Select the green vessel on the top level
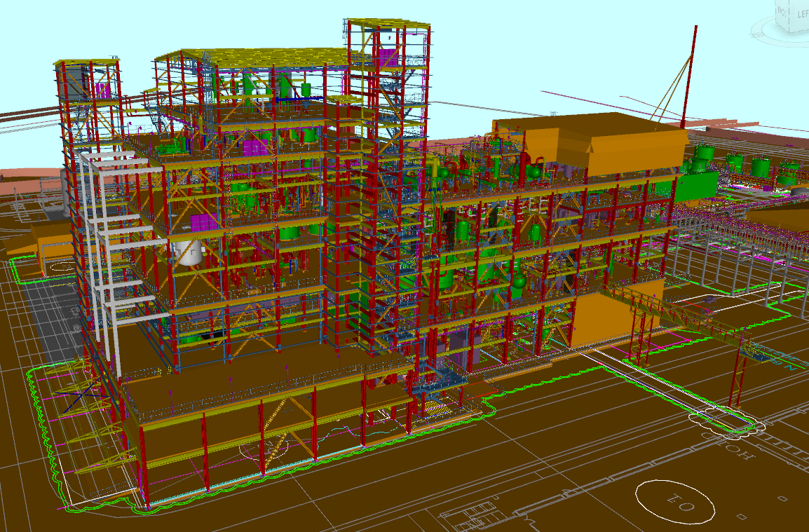Image resolution: width=809 pixels, height=532 pixels. (285, 86)
